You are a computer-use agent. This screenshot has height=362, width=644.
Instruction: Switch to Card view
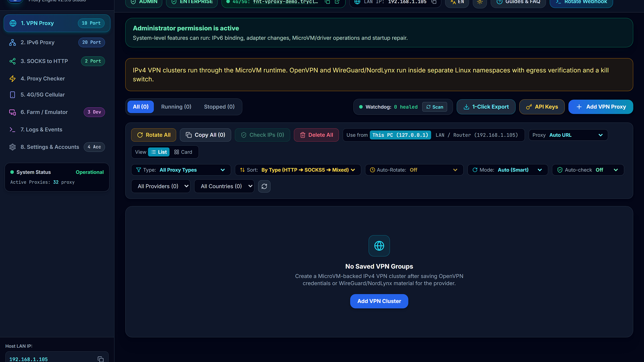183,152
